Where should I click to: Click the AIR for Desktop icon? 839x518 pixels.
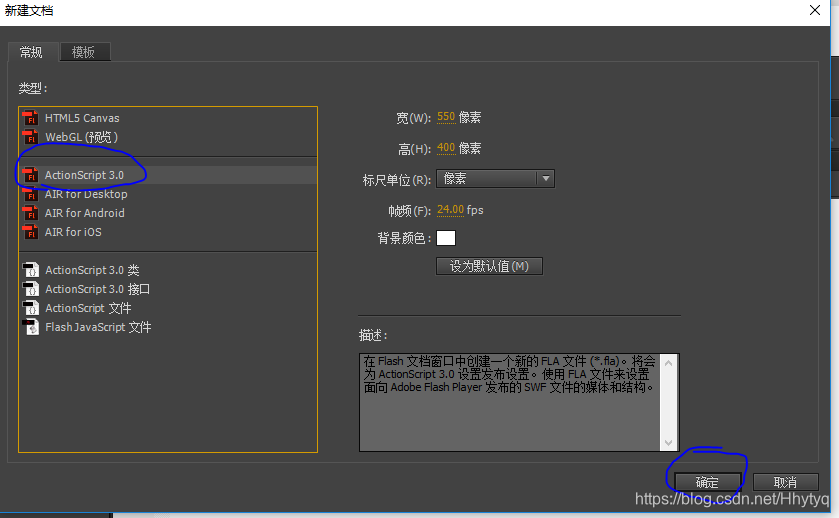30,194
